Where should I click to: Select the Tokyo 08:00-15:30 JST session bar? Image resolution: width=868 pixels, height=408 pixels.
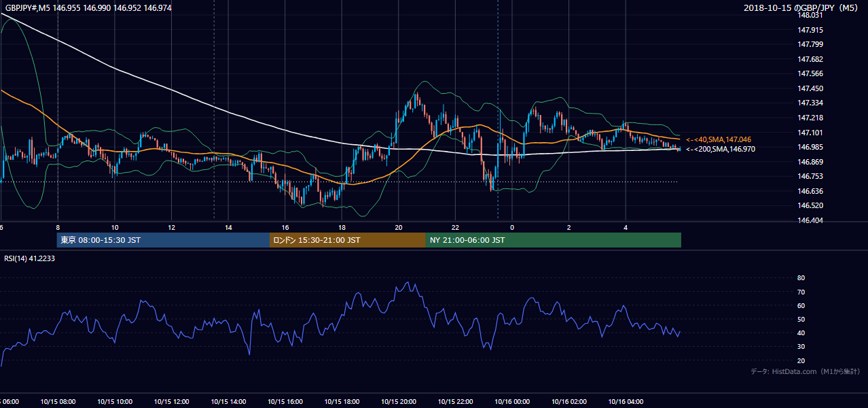[x=164, y=240]
